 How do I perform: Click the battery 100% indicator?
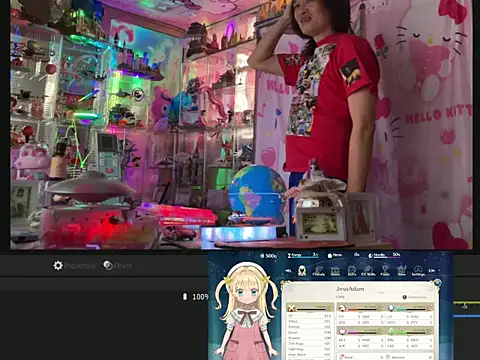tap(195, 296)
